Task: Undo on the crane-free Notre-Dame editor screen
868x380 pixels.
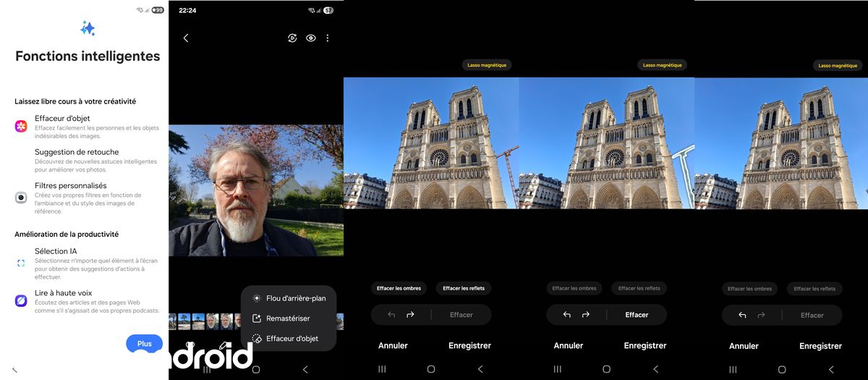Action: tap(742, 315)
